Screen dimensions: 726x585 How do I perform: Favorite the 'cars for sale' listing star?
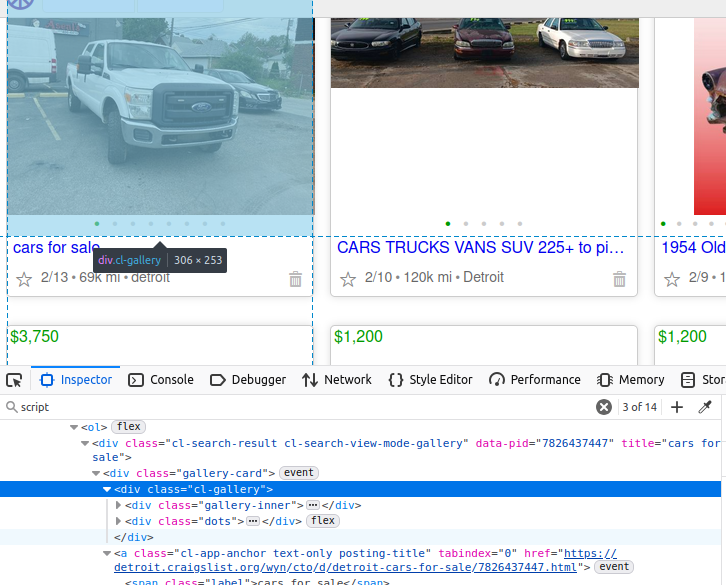24,279
